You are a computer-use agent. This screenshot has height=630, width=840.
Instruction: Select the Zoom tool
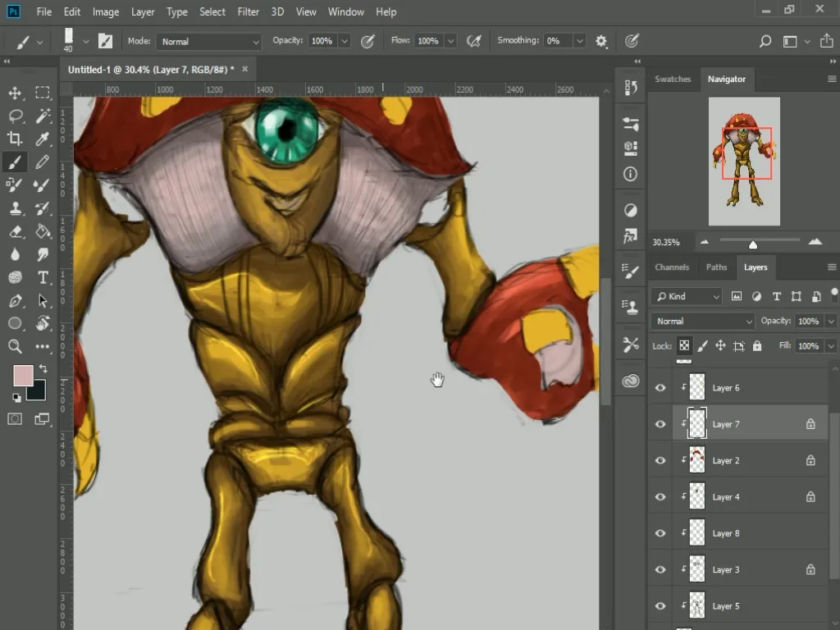click(15, 347)
